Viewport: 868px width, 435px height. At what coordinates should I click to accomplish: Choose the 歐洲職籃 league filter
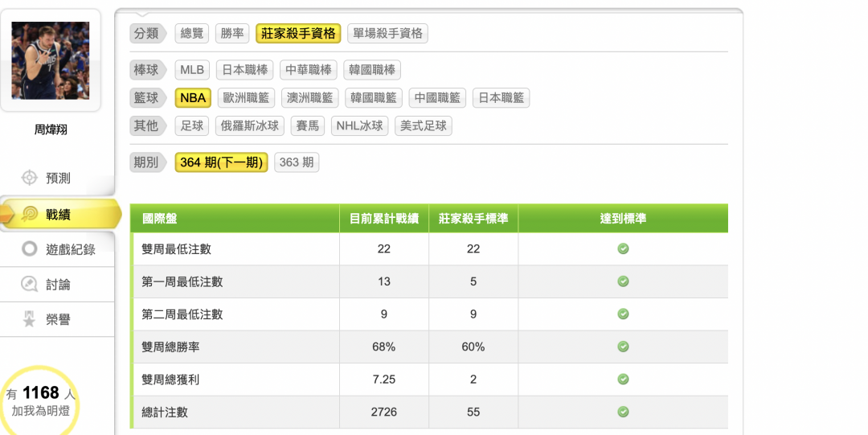tap(246, 98)
